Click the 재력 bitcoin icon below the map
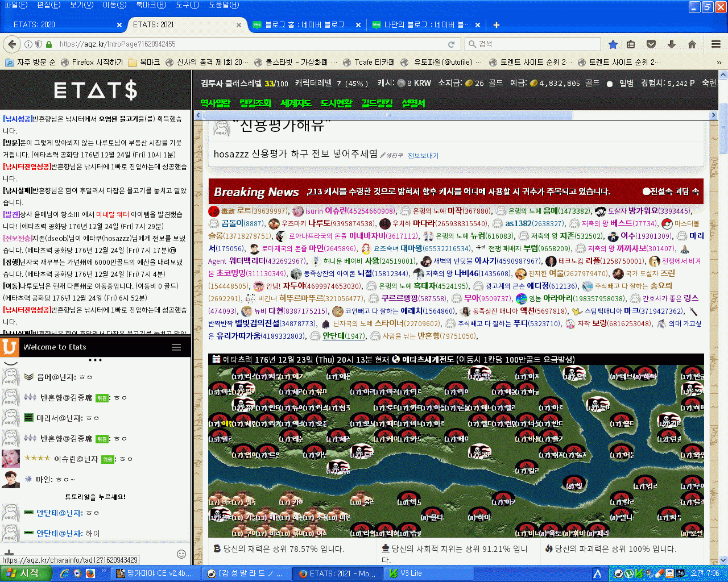 pyautogui.click(x=217, y=548)
